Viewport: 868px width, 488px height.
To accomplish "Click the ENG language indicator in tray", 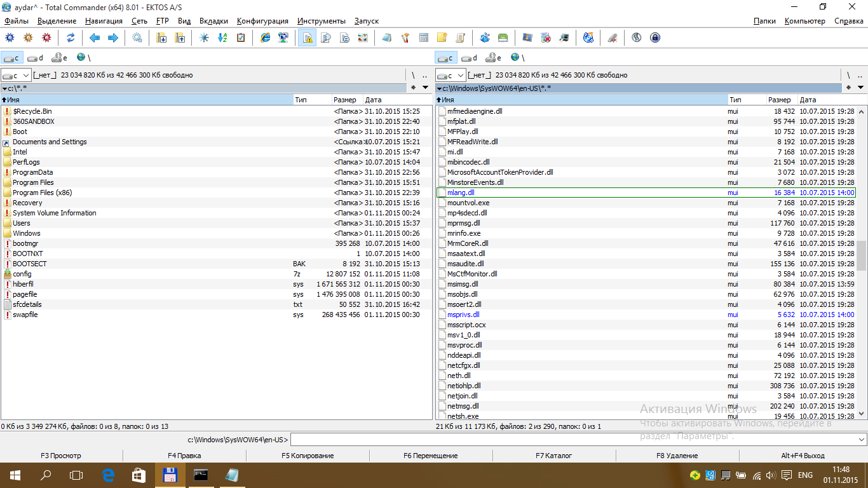I will tap(805, 475).
